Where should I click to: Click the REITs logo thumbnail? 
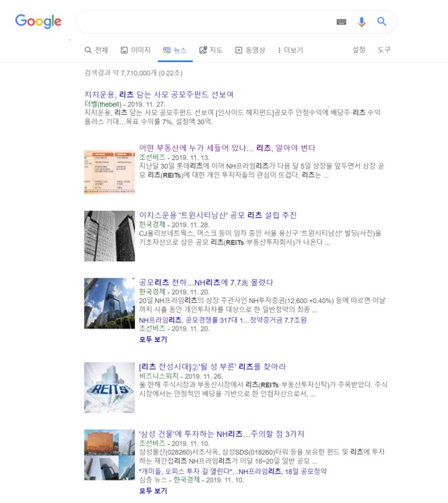click(x=110, y=387)
